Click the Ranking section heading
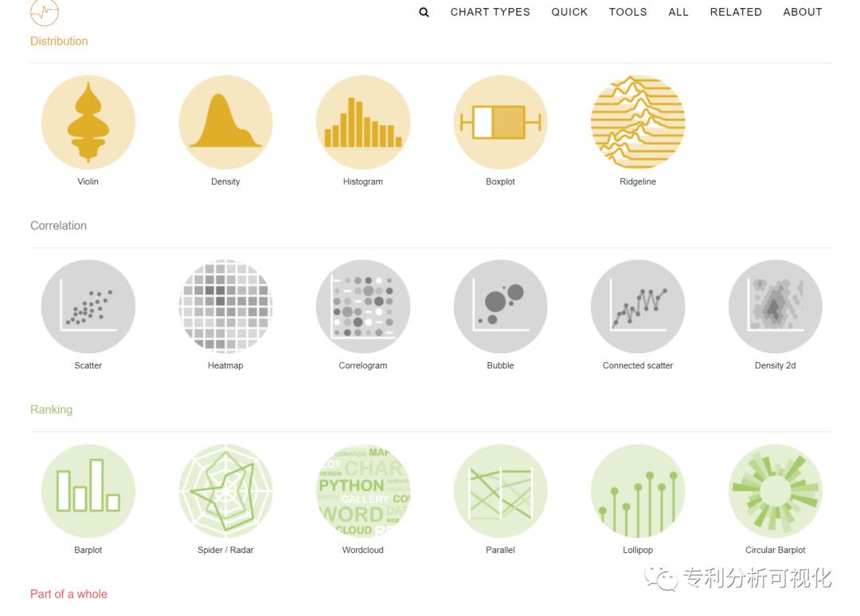The image size is (860, 616). click(x=51, y=410)
